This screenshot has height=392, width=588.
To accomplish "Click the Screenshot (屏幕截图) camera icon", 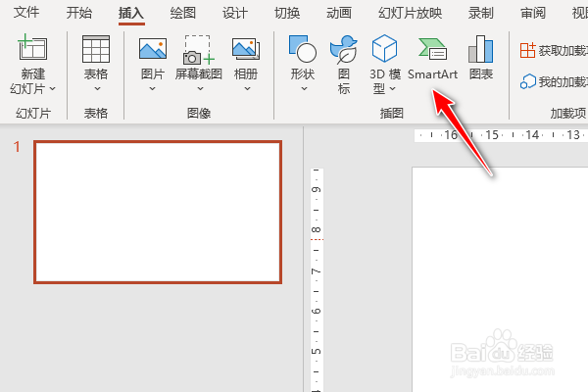I will click(x=198, y=50).
